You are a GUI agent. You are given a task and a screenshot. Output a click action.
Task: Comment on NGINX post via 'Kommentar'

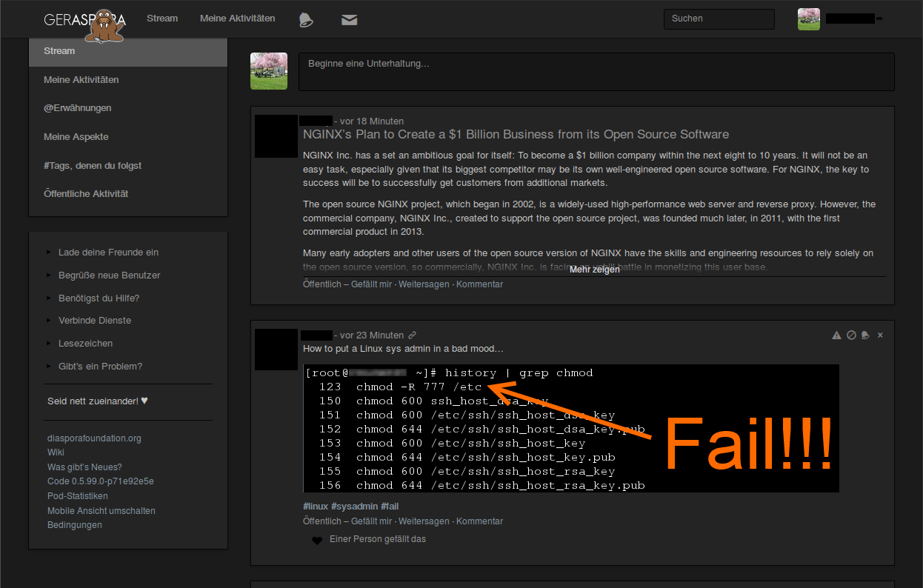click(479, 284)
